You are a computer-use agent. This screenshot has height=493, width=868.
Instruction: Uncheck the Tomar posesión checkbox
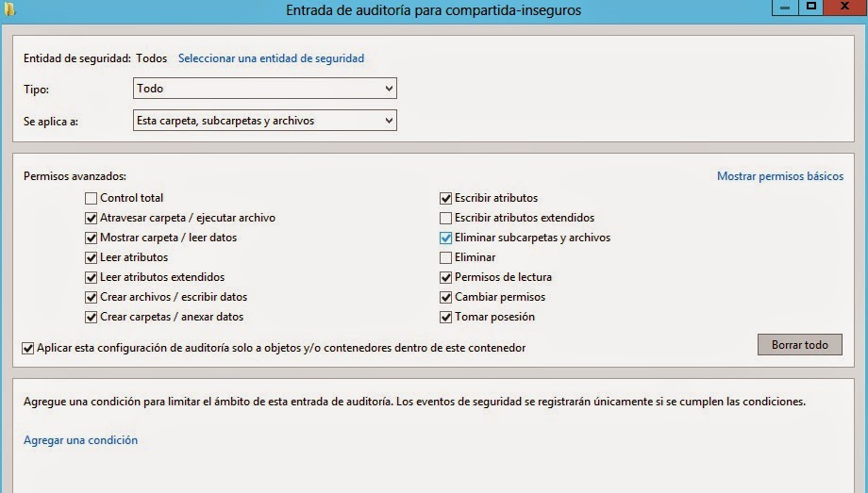click(x=446, y=317)
